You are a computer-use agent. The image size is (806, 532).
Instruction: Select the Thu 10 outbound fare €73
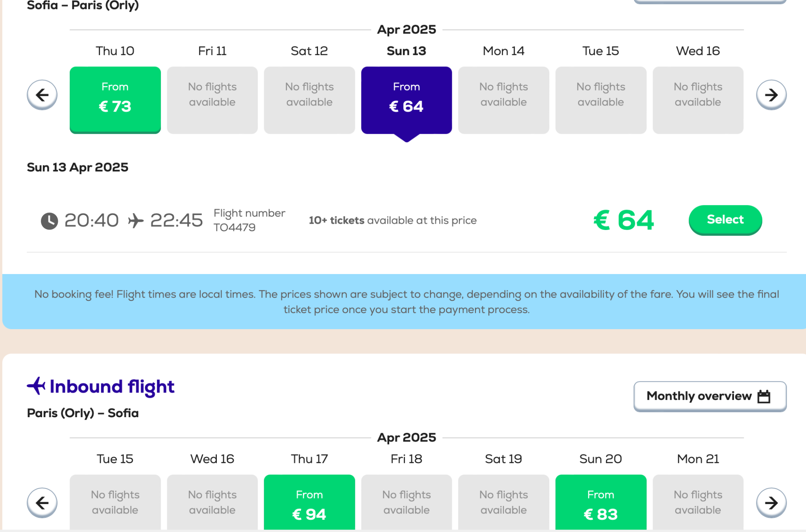[x=115, y=100]
